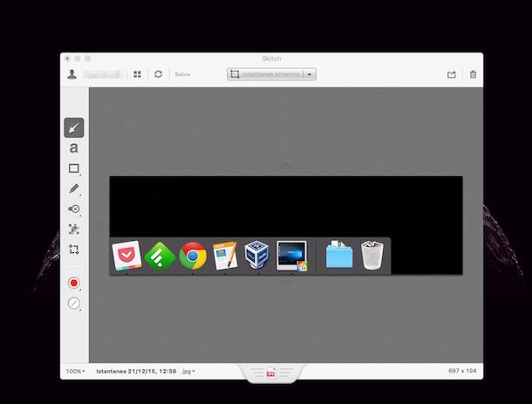
Task: Open the notes grid view
Action: [138, 74]
